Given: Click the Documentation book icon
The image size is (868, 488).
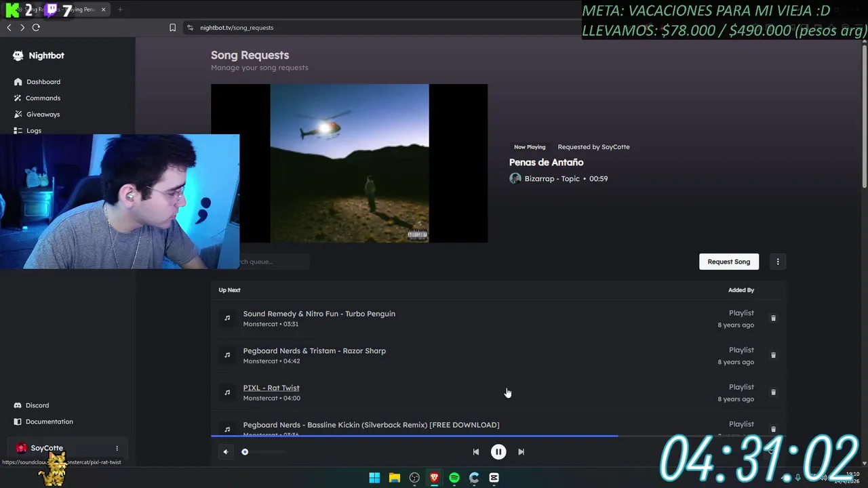Looking at the screenshot, I should [18, 422].
